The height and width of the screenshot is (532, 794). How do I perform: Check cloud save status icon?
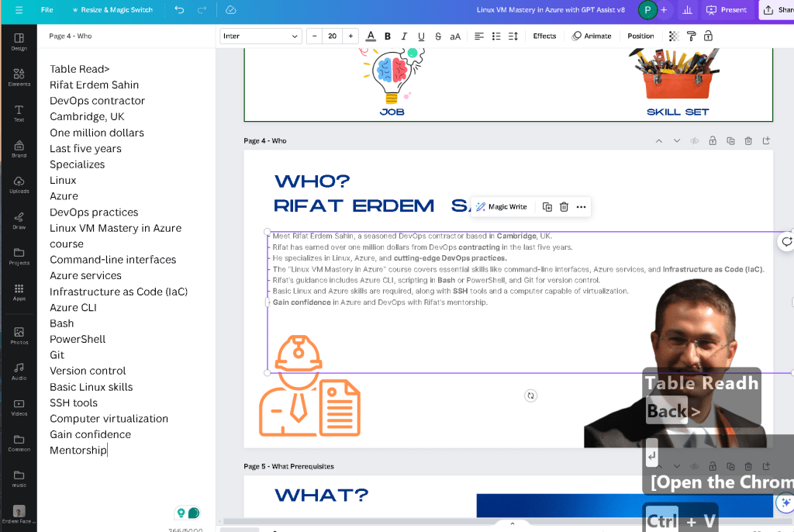pos(230,9)
